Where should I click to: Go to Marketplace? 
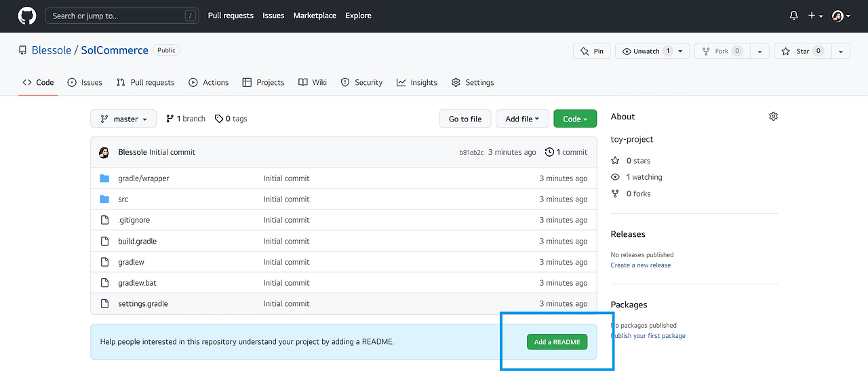pyautogui.click(x=315, y=16)
